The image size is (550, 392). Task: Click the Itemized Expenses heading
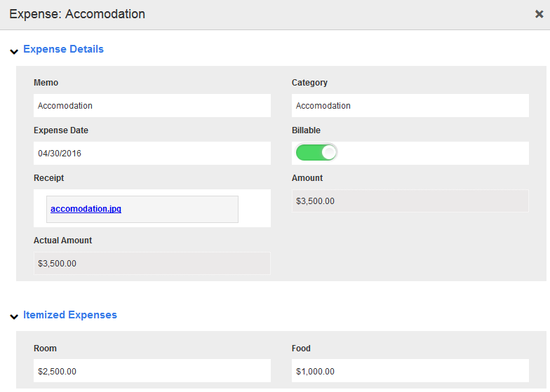70,315
